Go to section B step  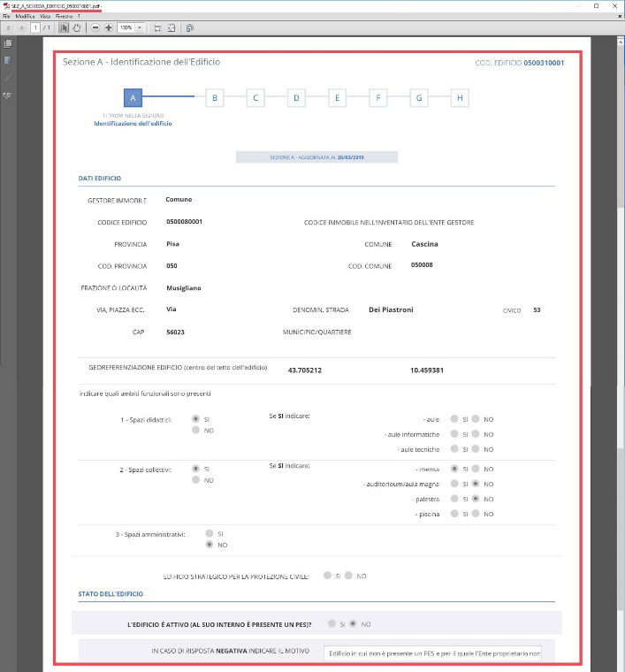click(x=215, y=98)
